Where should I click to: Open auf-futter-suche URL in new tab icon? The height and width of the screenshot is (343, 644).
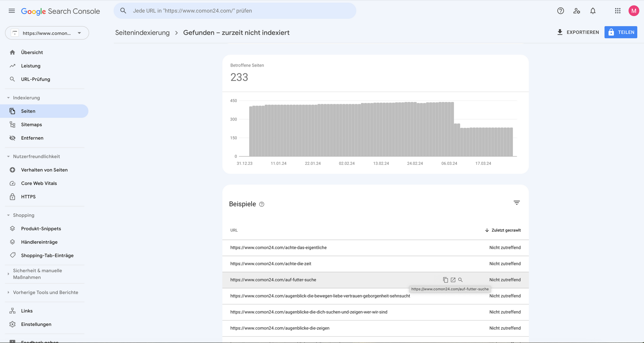point(453,280)
